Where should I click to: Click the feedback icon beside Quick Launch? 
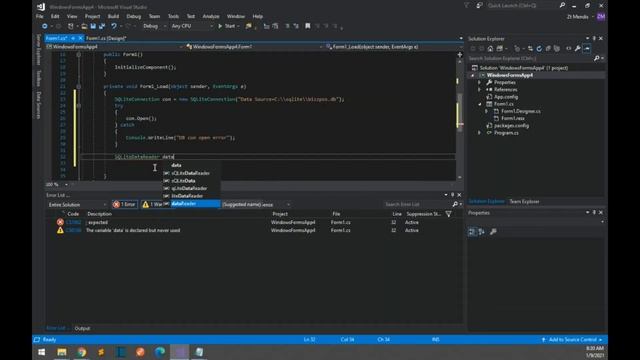[479, 5]
